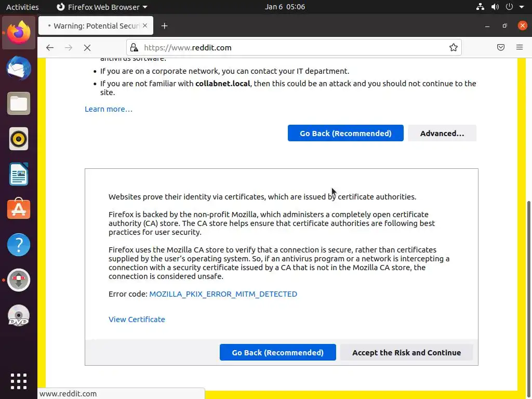Open the Help question mark icon

(x=19, y=245)
